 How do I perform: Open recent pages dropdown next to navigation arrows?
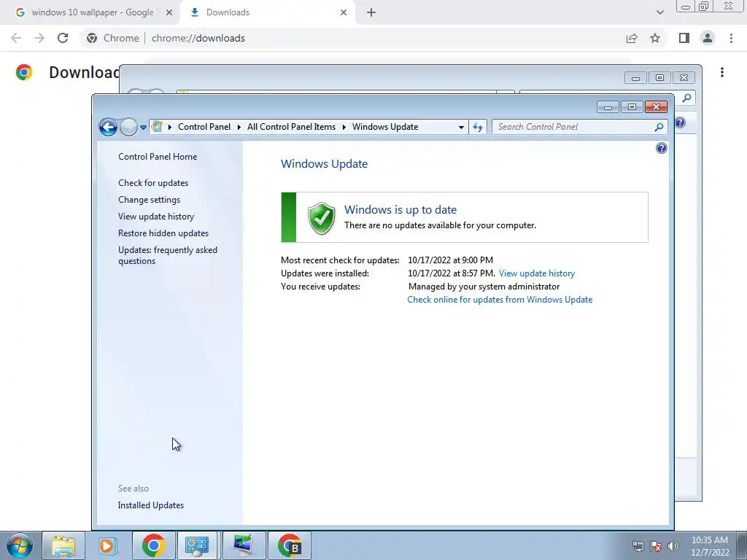pos(143,127)
